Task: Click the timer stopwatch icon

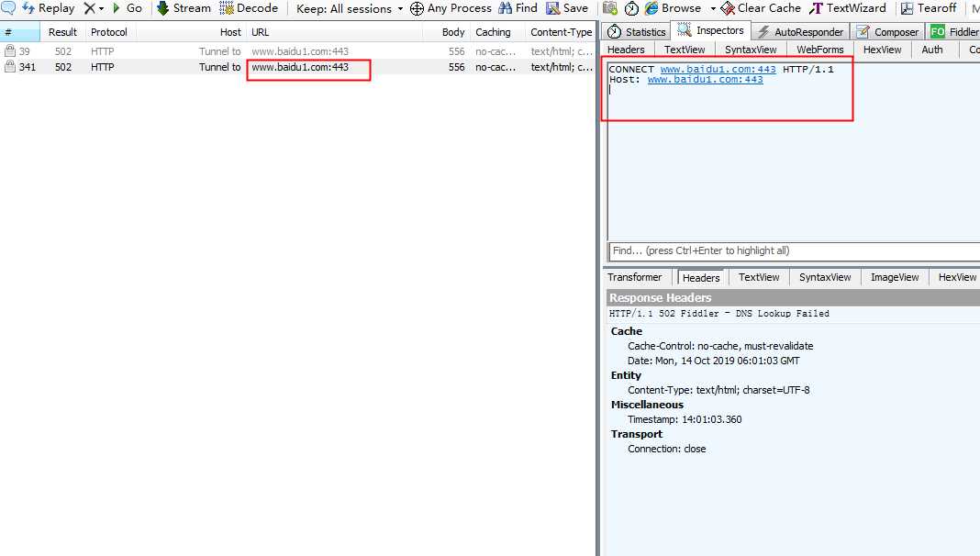Action: 631,8
